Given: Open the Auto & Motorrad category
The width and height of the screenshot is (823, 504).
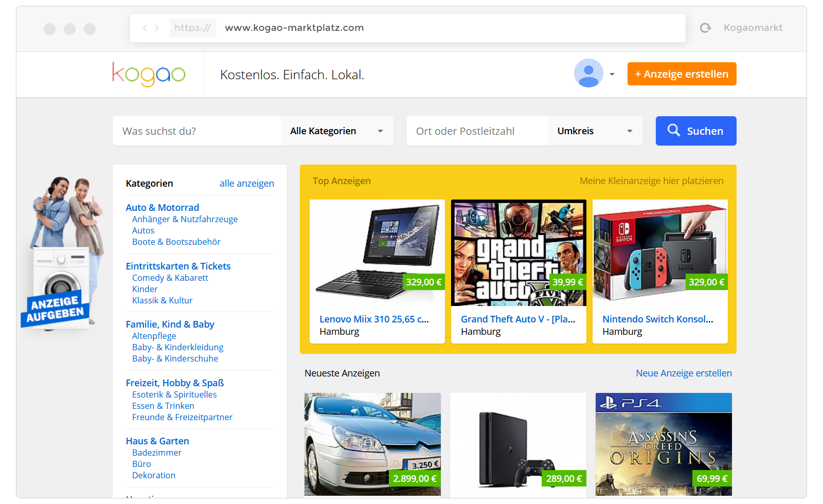Looking at the screenshot, I should (x=163, y=207).
